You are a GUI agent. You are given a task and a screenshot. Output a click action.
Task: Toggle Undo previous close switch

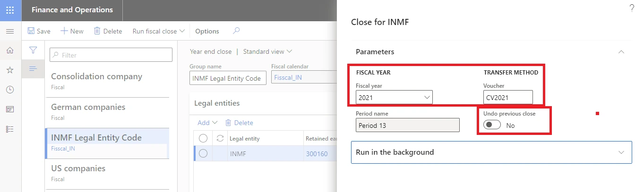pos(492,125)
